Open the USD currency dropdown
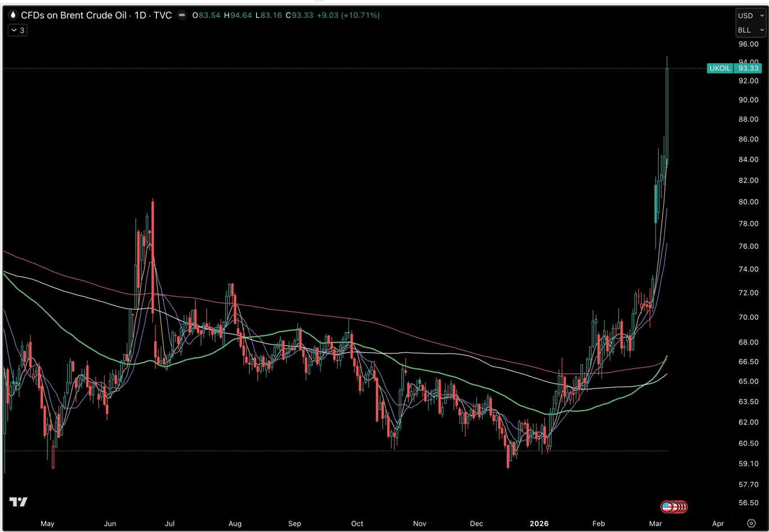Image resolution: width=769 pixels, height=532 pixels. pos(751,16)
